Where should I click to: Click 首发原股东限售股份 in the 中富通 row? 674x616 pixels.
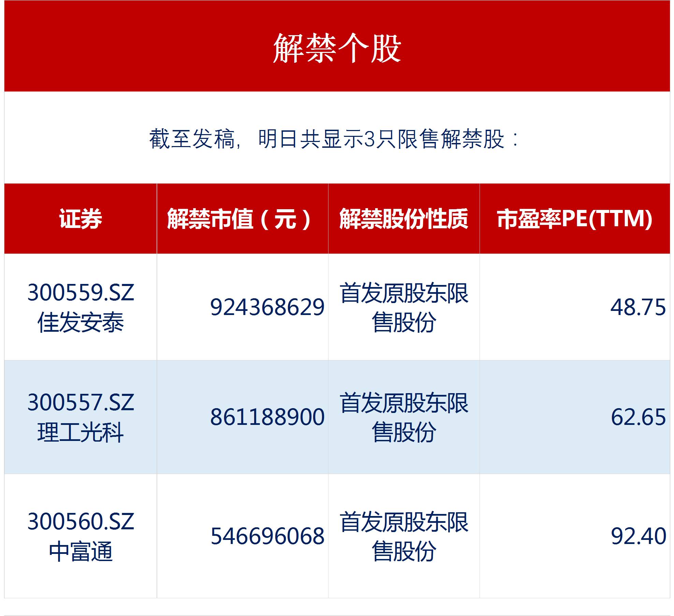tap(404, 536)
